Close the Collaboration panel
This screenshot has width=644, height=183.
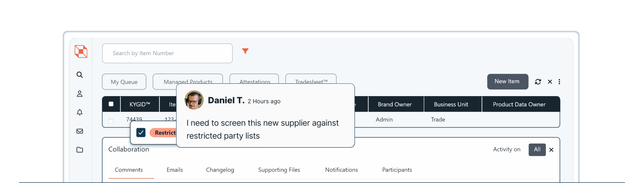coord(551,150)
